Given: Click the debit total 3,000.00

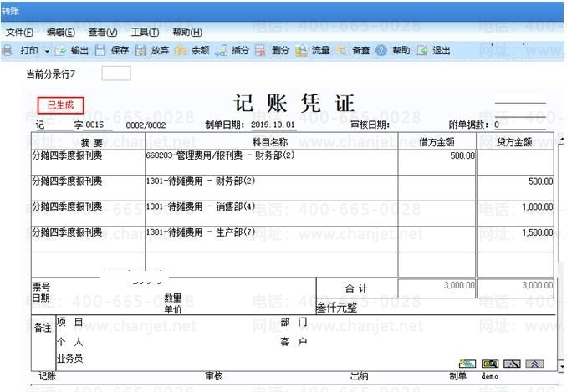Looking at the screenshot, I should pyautogui.click(x=459, y=285).
